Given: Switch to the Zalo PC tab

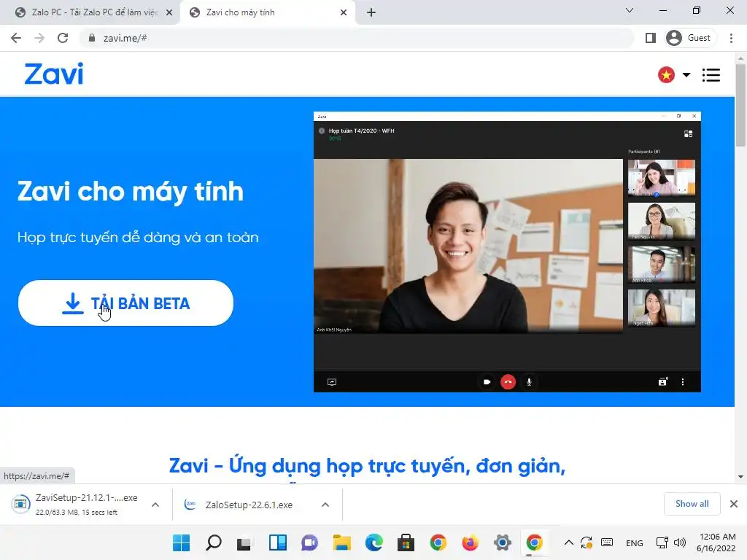Looking at the screenshot, I should click(90, 12).
